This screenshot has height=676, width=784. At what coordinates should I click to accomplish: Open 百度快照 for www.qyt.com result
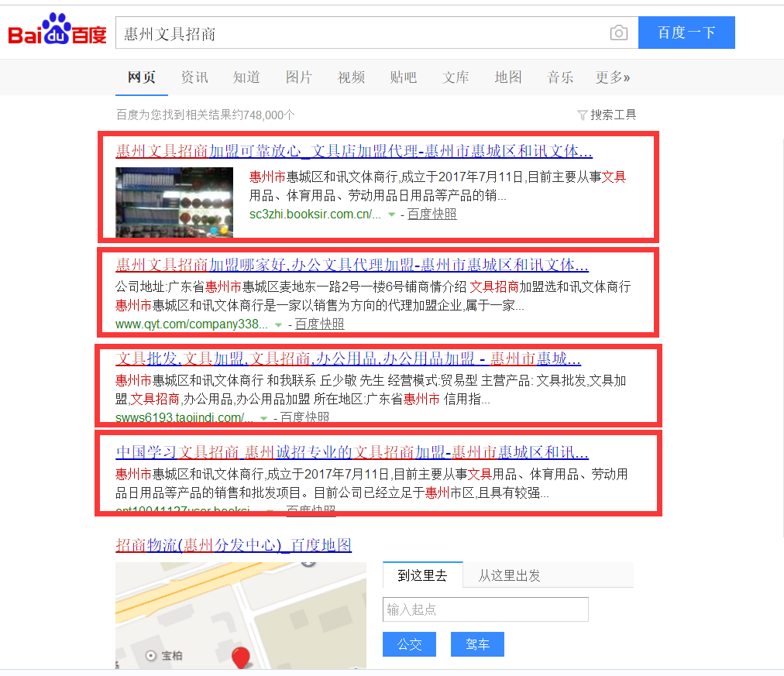tap(319, 324)
